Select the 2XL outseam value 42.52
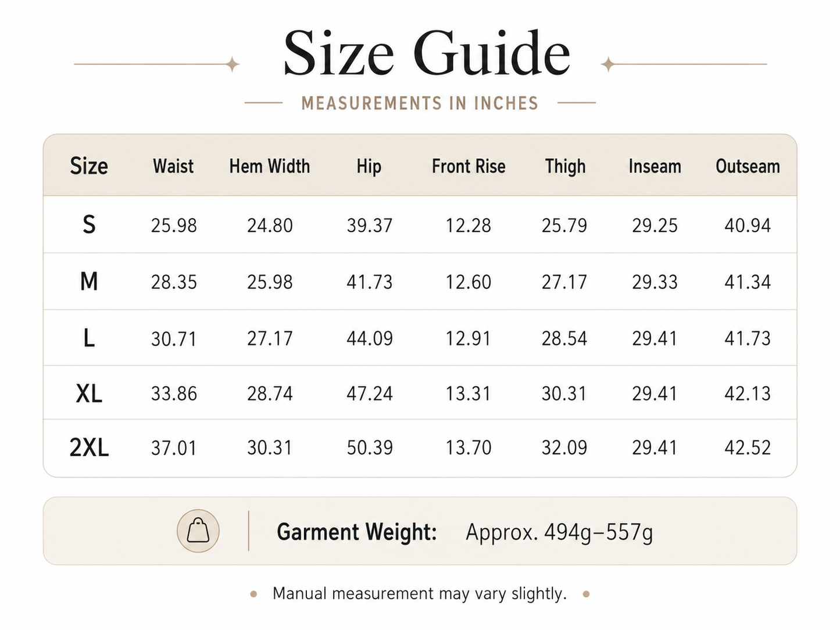The height and width of the screenshot is (630, 840). [748, 448]
